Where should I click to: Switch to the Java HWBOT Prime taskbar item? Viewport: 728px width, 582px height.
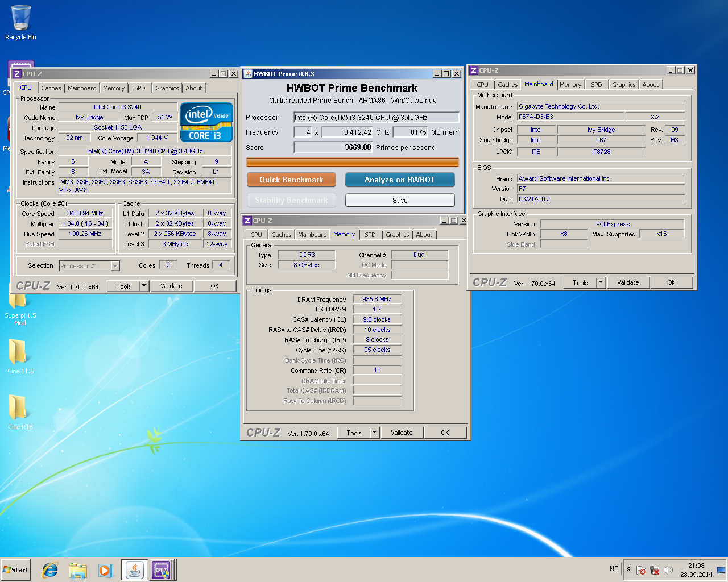(134, 570)
